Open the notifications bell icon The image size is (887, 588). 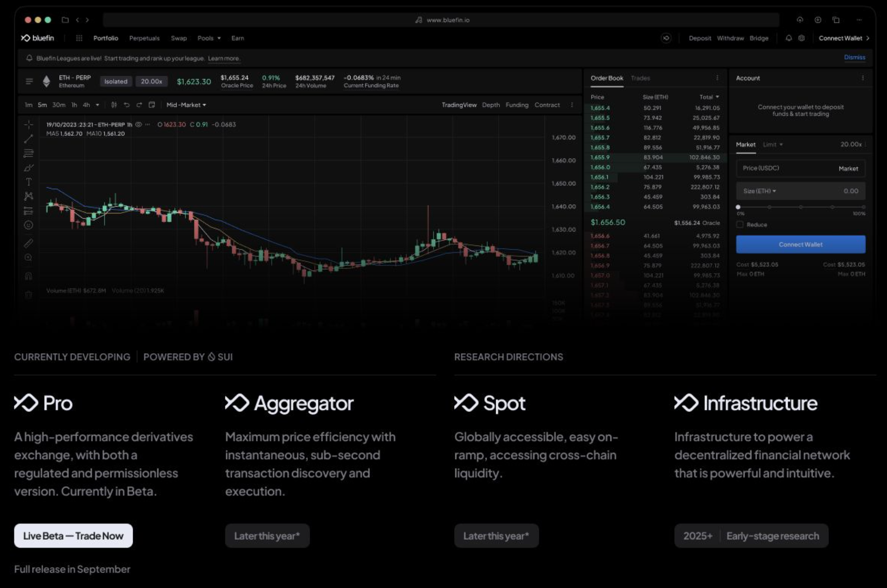click(789, 38)
